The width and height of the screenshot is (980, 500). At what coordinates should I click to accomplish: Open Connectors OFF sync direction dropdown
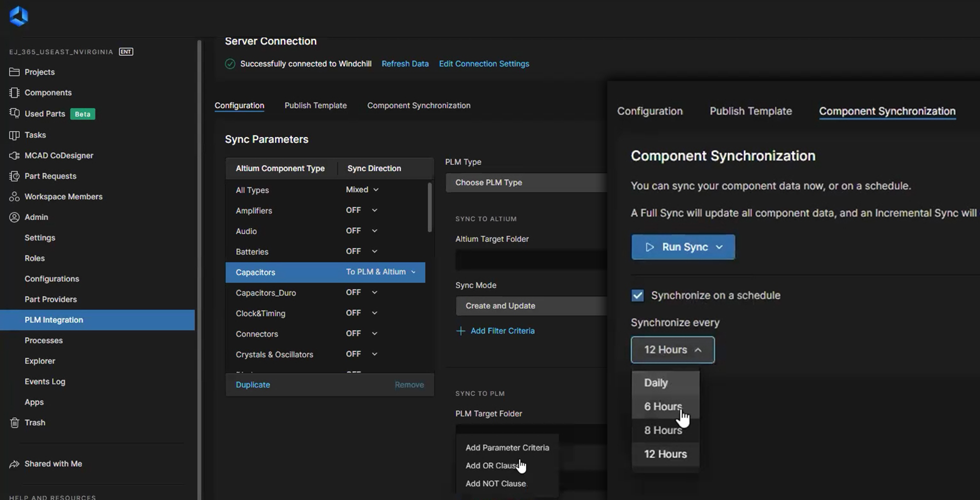point(361,333)
